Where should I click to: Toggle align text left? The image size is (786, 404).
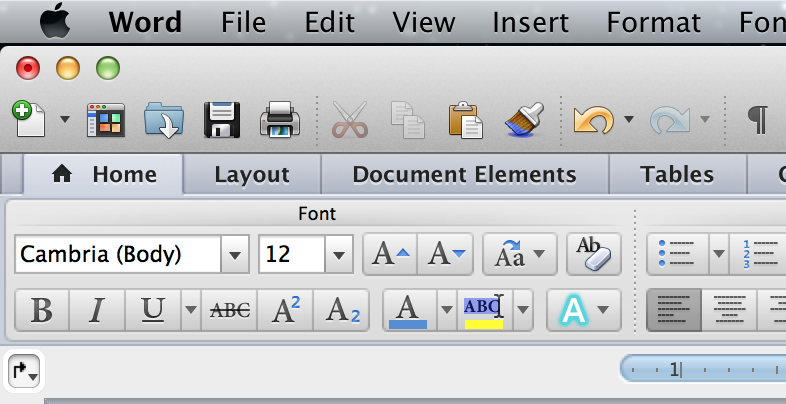click(674, 310)
